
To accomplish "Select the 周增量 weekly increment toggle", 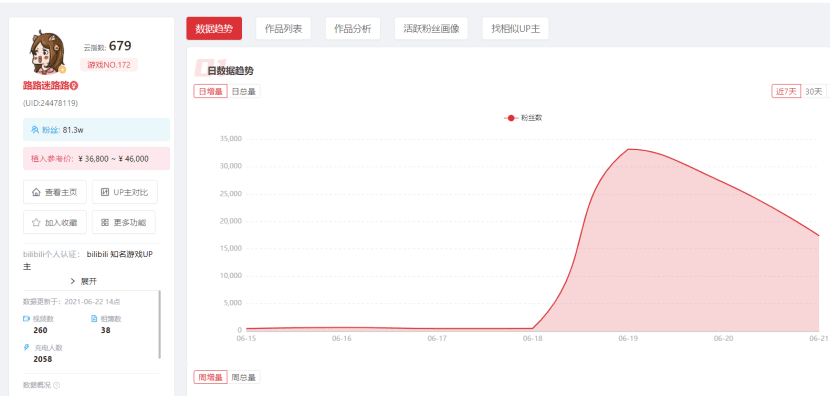I will point(211,377).
